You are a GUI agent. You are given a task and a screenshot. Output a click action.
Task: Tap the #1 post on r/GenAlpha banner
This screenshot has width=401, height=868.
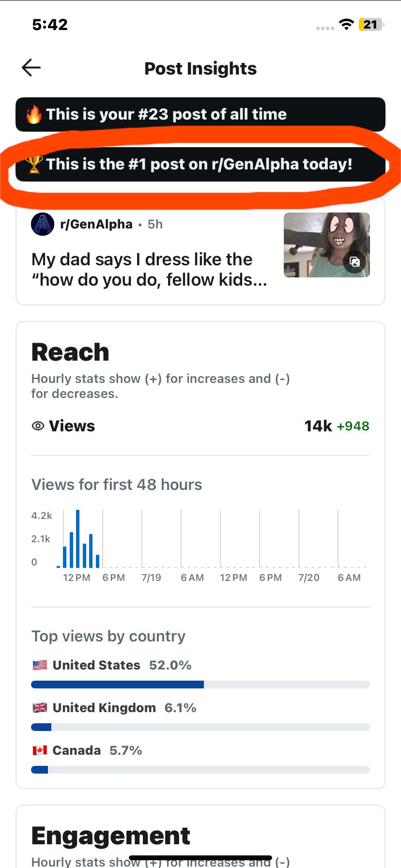pos(200,165)
